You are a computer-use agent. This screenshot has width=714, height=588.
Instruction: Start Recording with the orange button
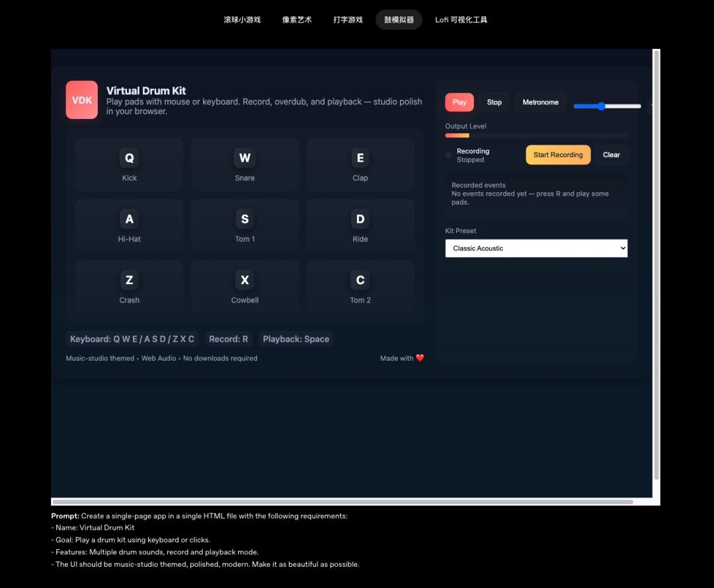tap(558, 155)
